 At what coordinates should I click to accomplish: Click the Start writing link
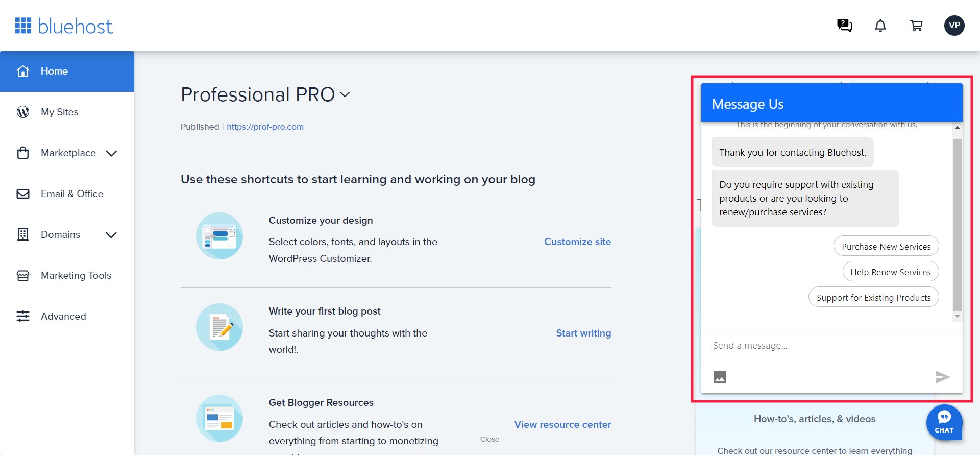pyautogui.click(x=583, y=333)
